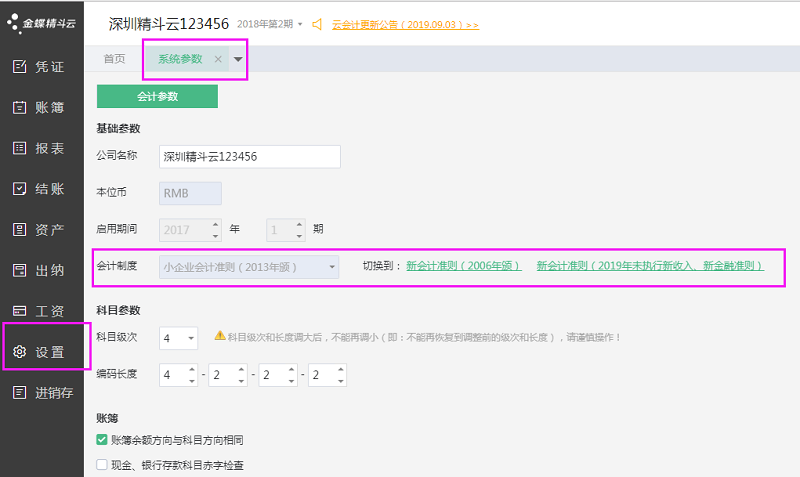Switch to the 首页 tab

click(x=114, y=59)
